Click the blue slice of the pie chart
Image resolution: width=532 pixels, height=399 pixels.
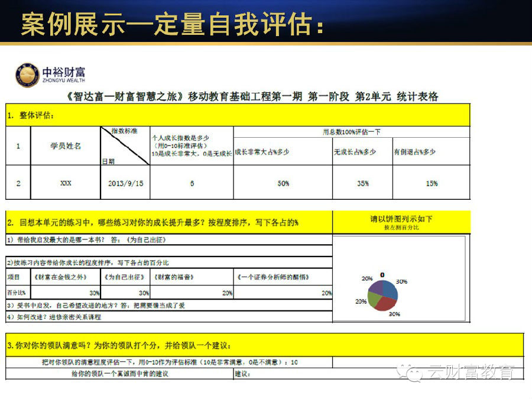pos(390,290)
